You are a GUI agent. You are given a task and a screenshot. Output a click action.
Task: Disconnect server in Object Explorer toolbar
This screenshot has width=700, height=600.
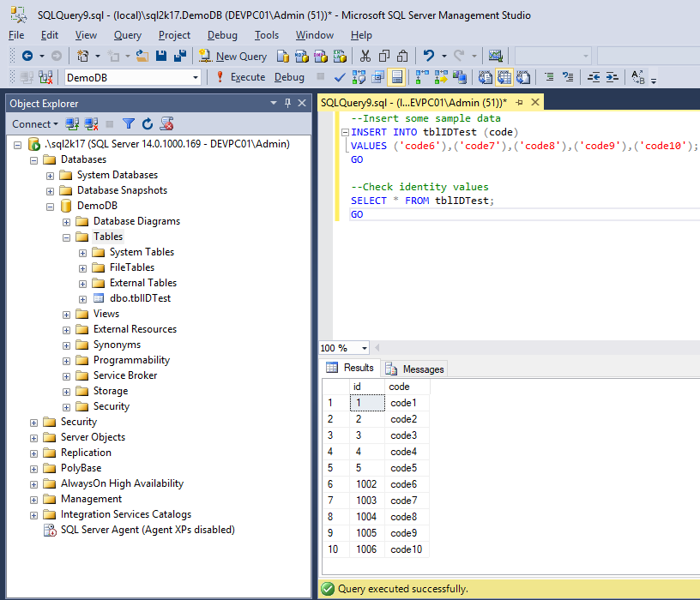[91, 124]
